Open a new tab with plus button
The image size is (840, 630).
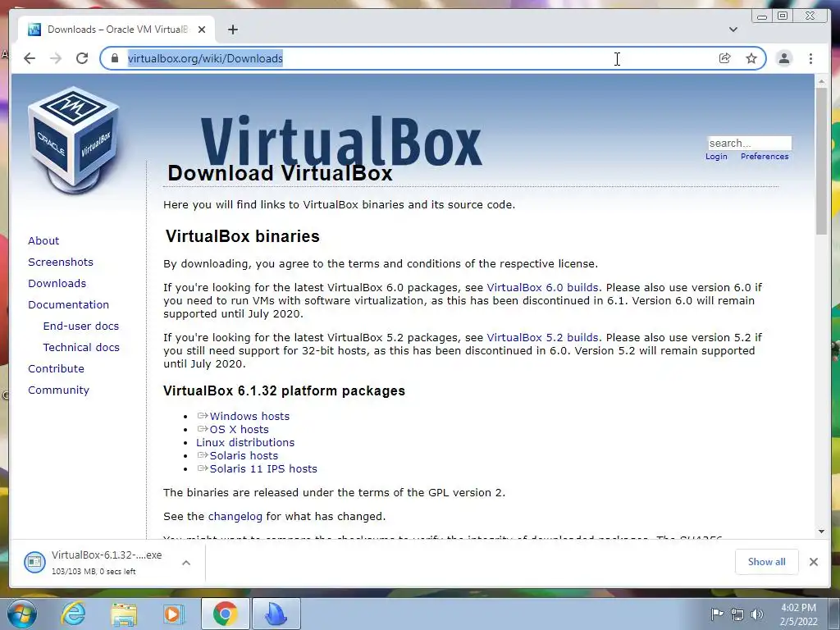pos(232,30)
